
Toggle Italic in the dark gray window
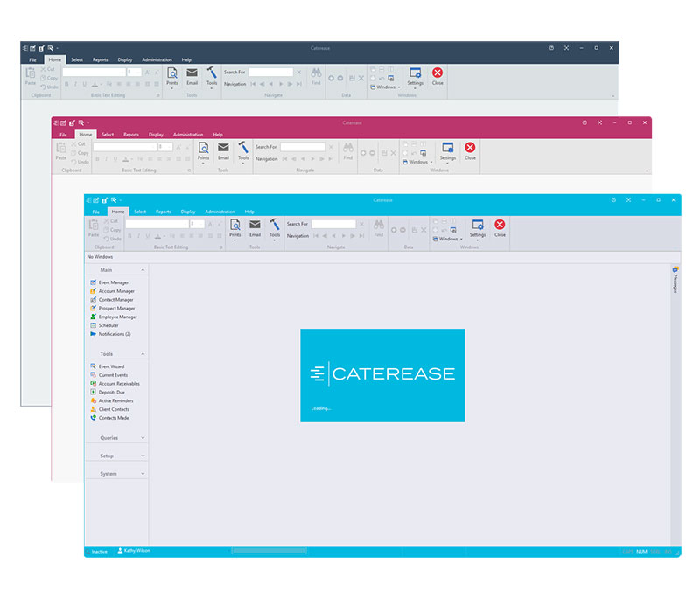coord(75,84)
